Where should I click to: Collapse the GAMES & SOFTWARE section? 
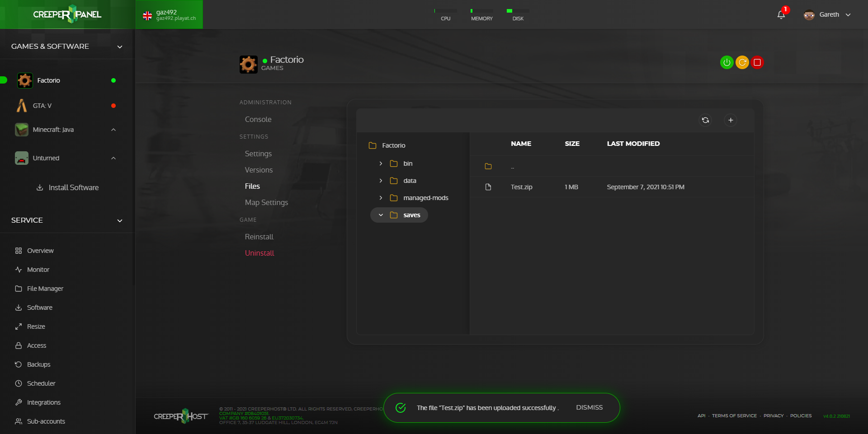[x=120, y=47]
